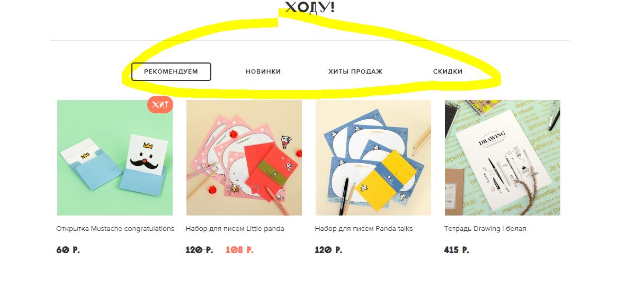Click the gray divider line under heading
This screenshot has width=644, height=287.
pos(310,40)
